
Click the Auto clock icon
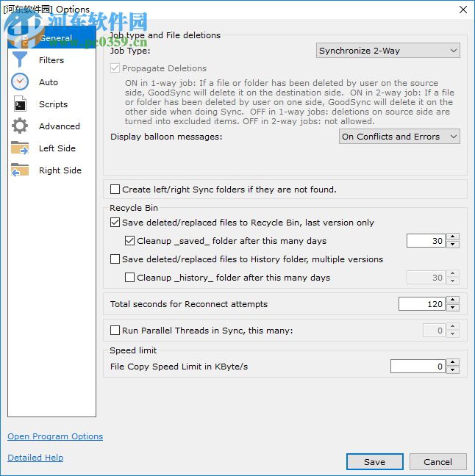20,82
